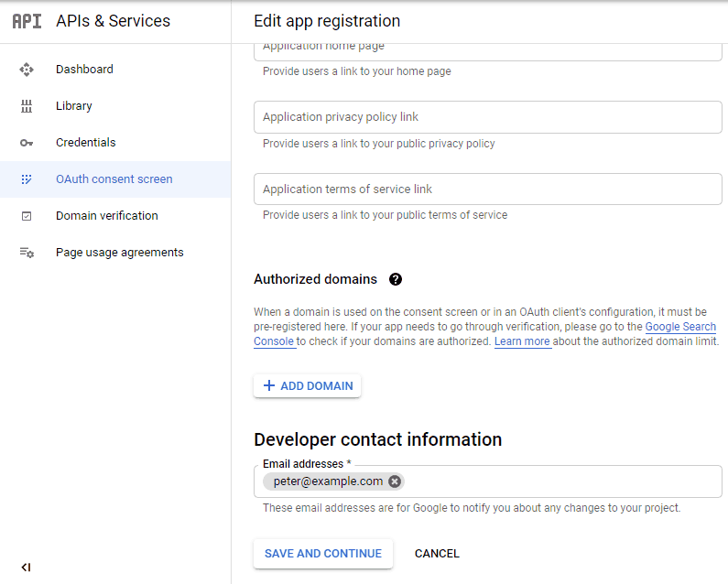Viewport: 728px width, 584px height.
Task: Click the Library icon in sidebar
Action: tap(27, 106)
